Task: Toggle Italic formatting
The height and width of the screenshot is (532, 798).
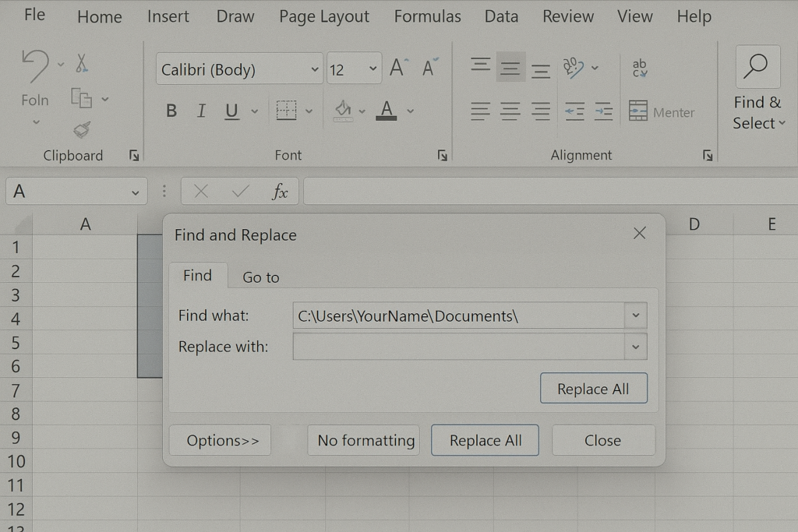Action: pos(201,111)
